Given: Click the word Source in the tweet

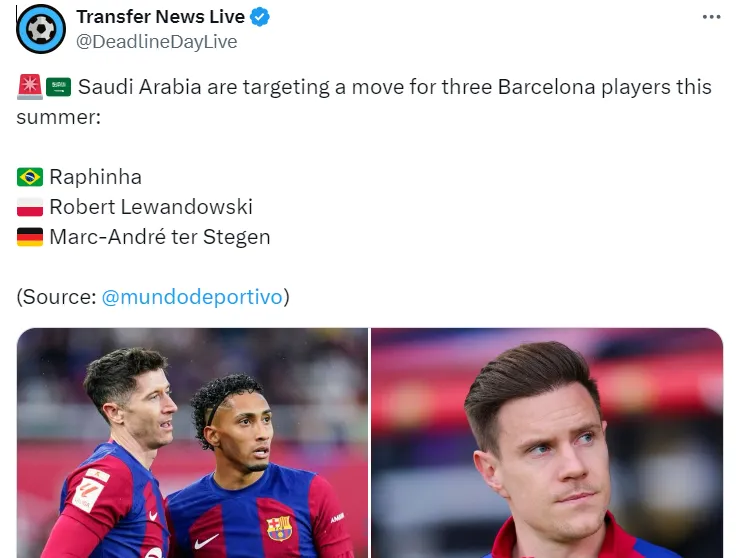Looking at the screenshot, I should [59, 297].
